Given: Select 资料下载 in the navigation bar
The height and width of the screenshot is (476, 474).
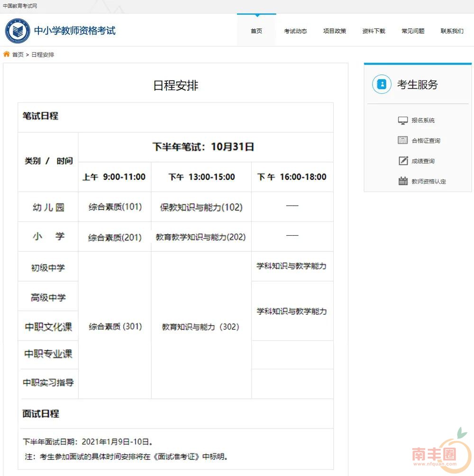Looking at the screenshot, I should (374, 31).
